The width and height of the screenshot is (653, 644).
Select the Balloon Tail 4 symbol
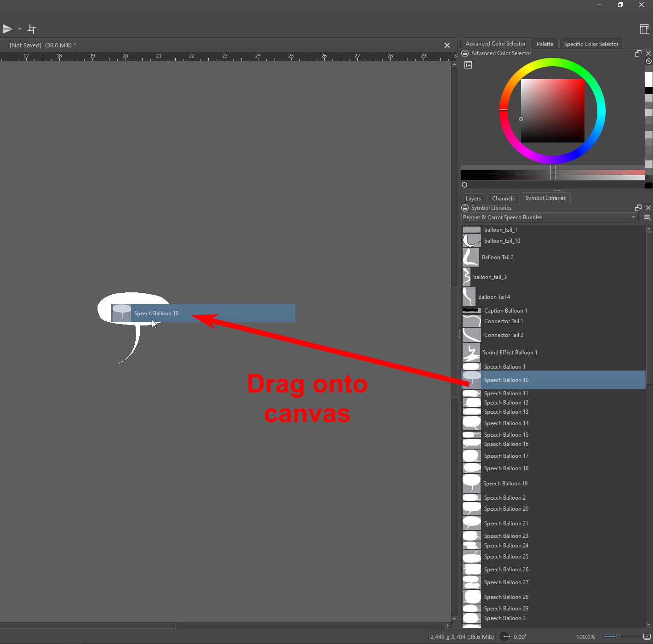tap(554, 297)
